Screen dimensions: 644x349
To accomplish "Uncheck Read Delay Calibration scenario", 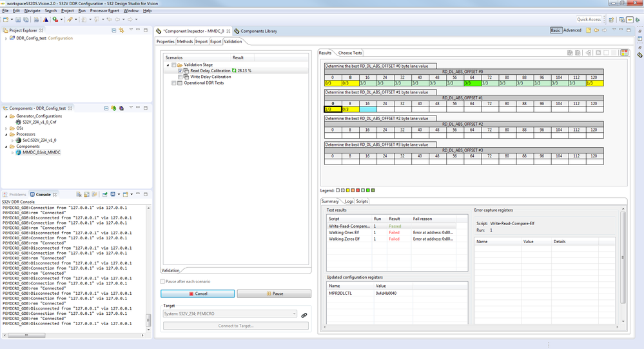I will [181, 71].
